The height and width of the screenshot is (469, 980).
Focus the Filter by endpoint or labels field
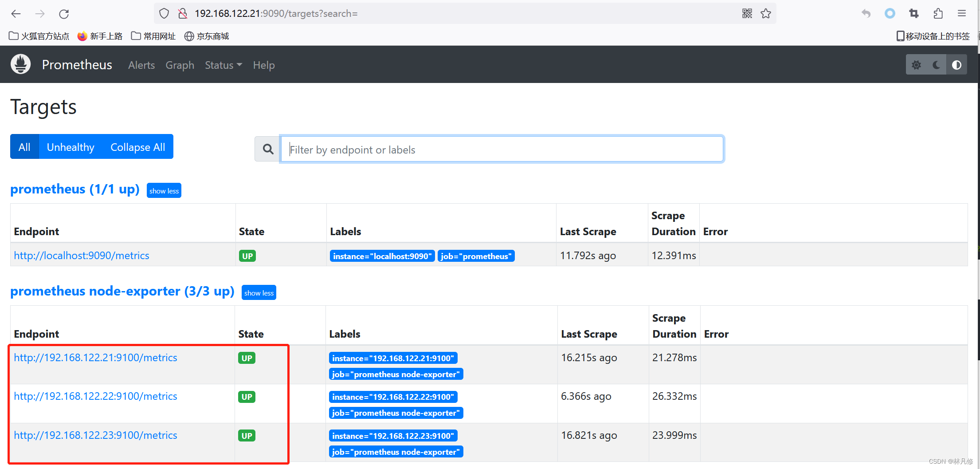(502, 149)
